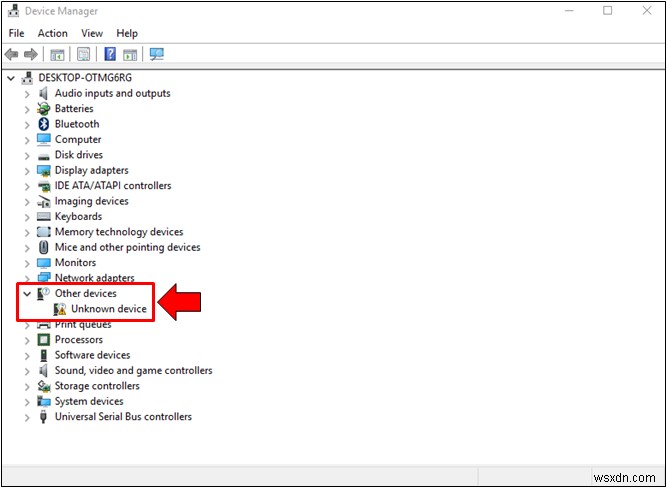Click the Processors icon

[43, 340]
